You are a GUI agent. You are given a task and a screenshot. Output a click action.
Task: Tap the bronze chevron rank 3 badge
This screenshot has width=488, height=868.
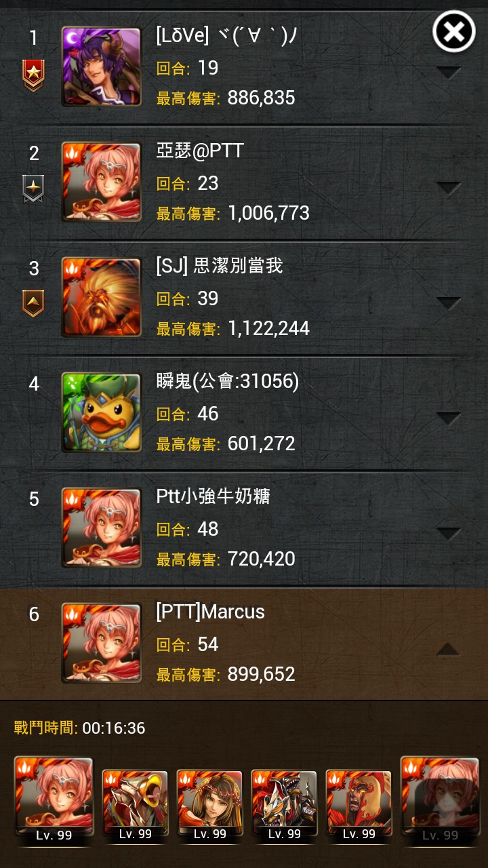click(x=33, y=303)
